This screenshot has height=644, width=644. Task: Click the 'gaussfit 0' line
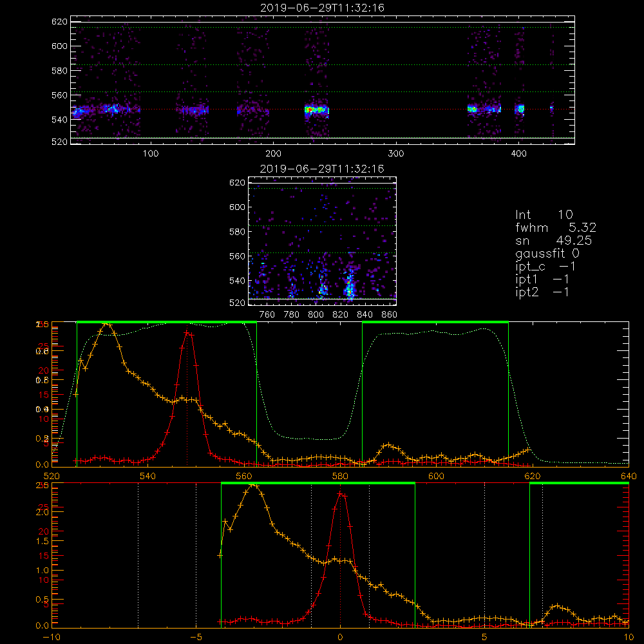[547, 253]
